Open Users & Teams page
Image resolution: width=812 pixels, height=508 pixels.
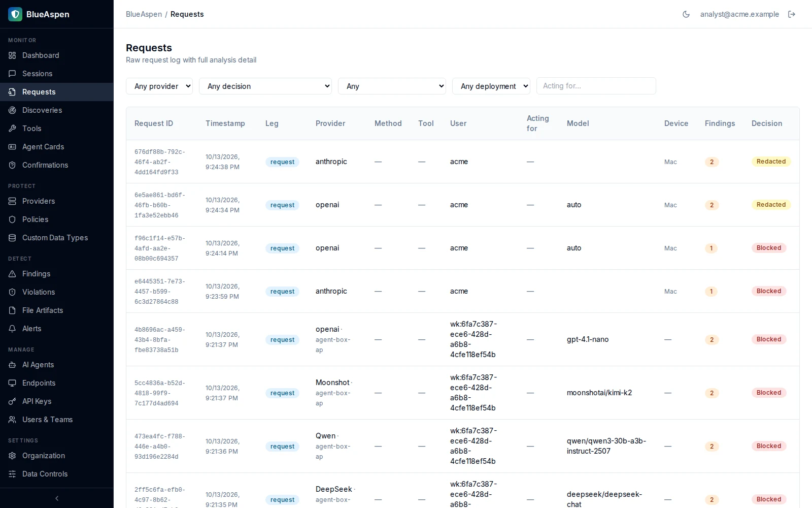pos(57,420)
